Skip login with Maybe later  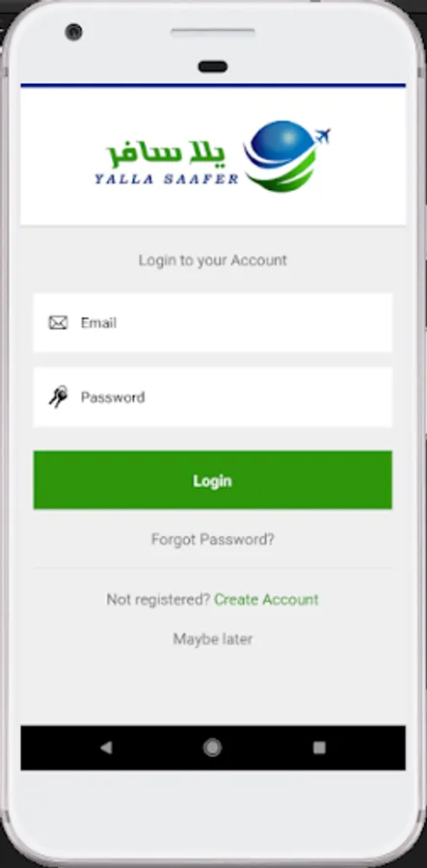coord(213,639)
